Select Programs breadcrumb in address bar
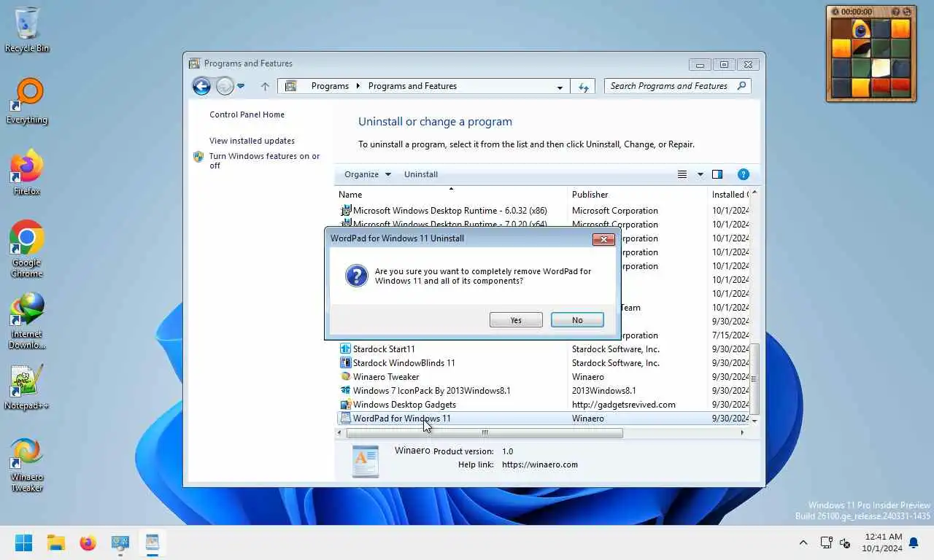The width and height of the screenshot is (934, 560). 330,86
